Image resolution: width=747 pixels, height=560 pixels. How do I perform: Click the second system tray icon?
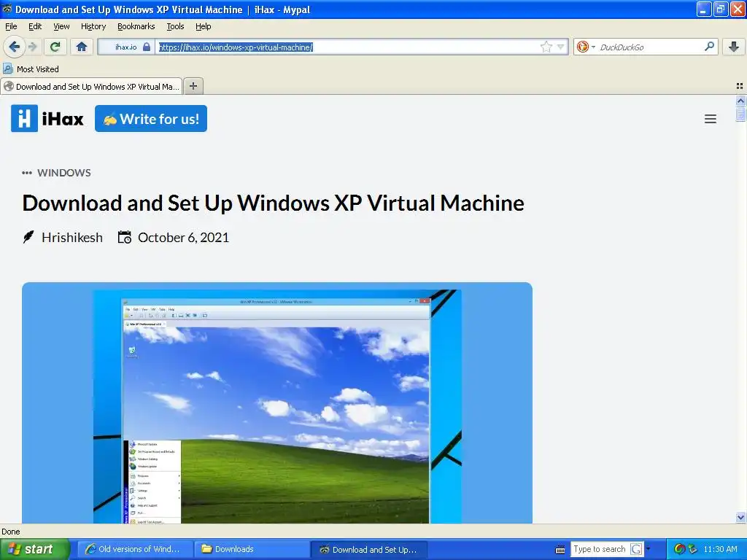click(x=692, y=549)
